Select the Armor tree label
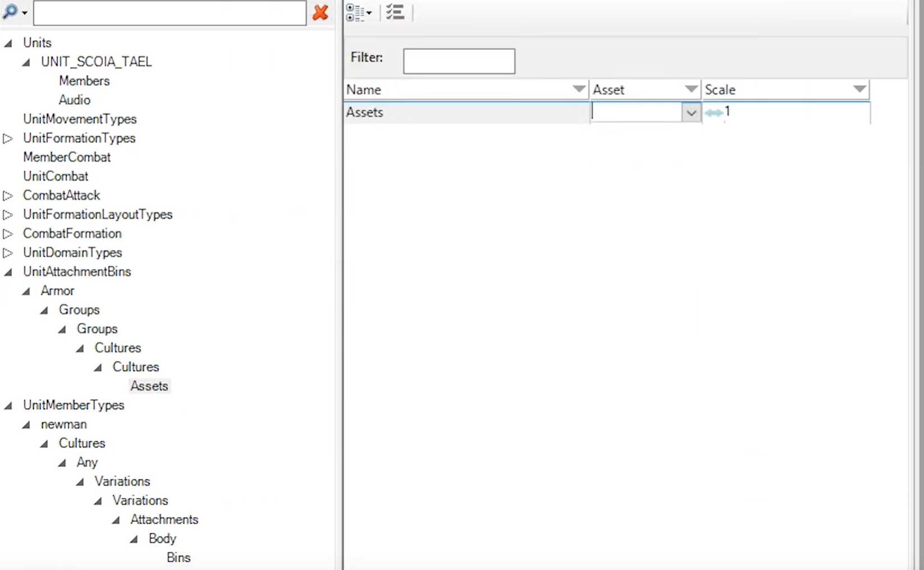Viewport: 924px width, 570px height. [x=57, y=290]
